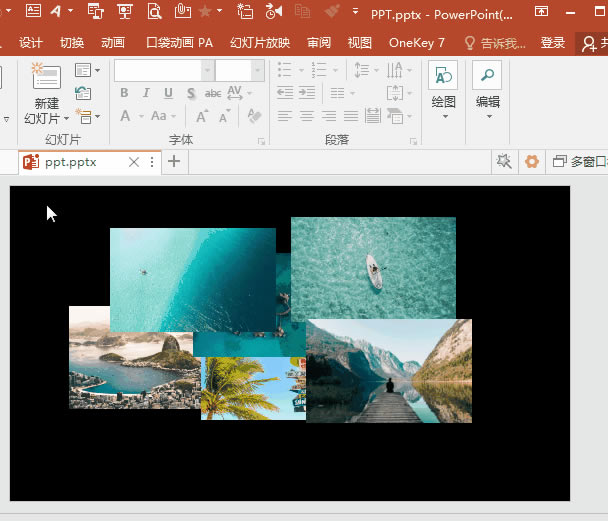The image size is (608, 521).
Task: Click the 登录 (Sign in) button
Action: tap(552, 43)
